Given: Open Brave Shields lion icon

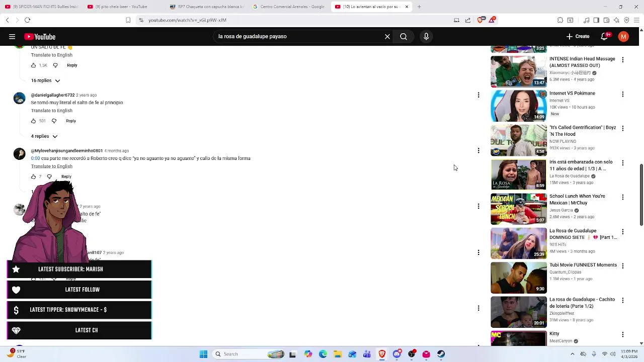Looking at the screenshot, I should coord(480,20).
